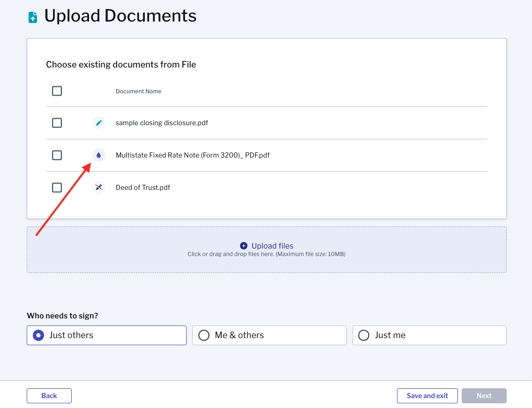Click the plus icon next to Upload files
Screen dimensions: 532x408
(243, 246)
